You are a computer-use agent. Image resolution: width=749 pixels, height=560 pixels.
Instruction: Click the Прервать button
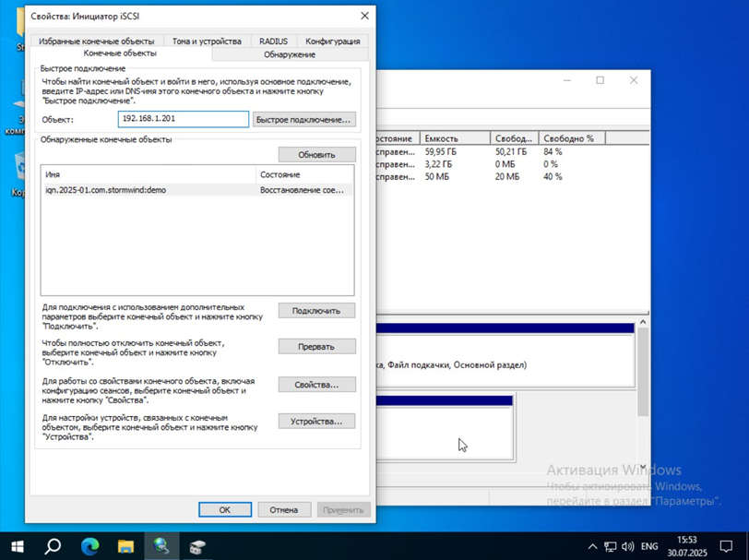[x=316, y=346]
